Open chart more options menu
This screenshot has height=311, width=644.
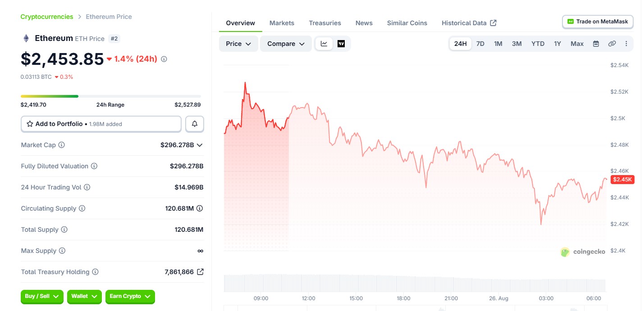pos(626,44)
